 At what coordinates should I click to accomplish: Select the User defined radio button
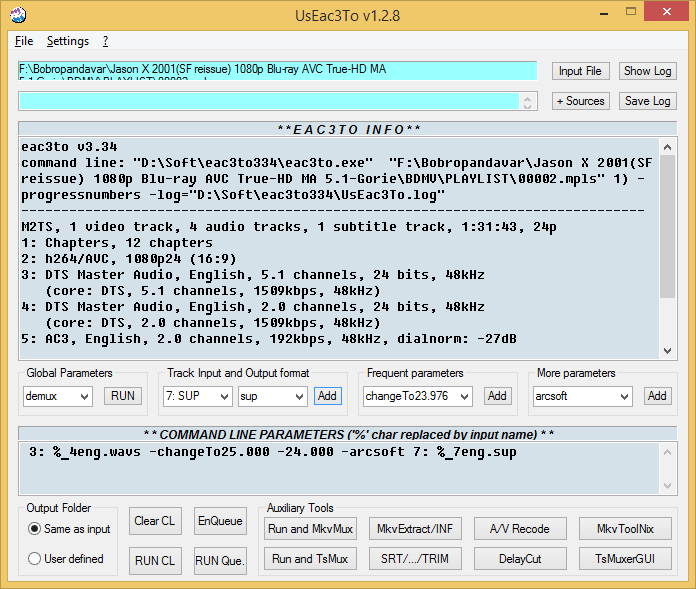(x=66, y=559)
